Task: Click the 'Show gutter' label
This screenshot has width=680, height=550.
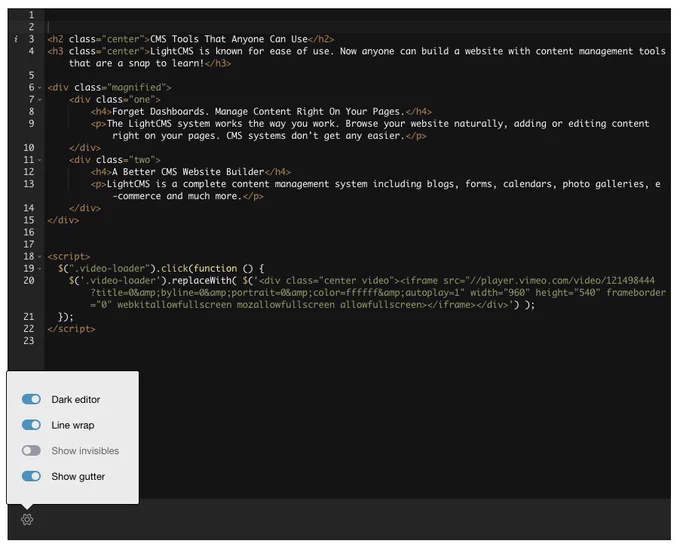Action: pyautogui.click(x=78, y=476)
